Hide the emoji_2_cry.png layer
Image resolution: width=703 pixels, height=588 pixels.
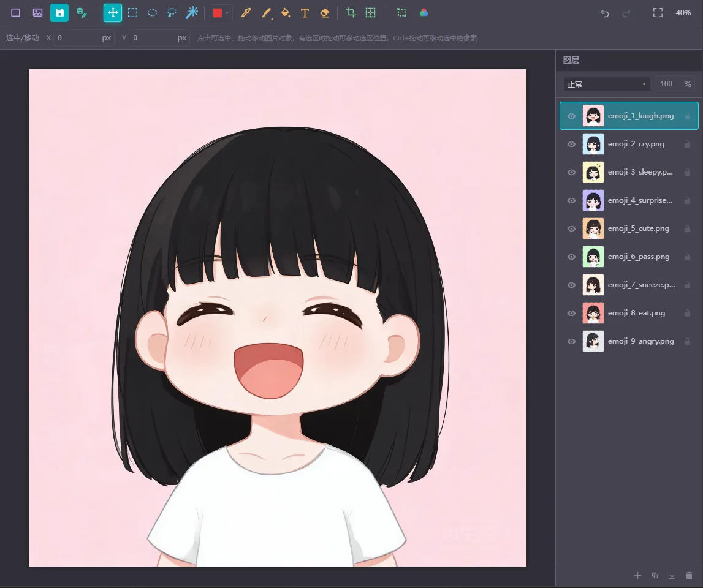coord(571,145)
